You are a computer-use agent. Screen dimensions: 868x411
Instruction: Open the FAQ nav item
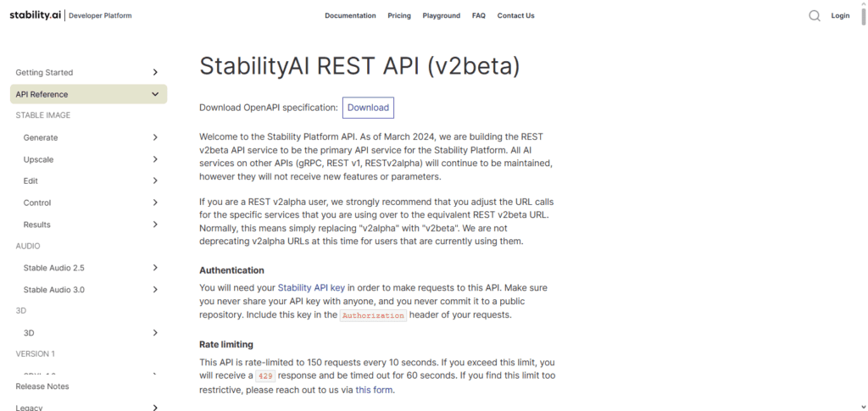coord(479,15)
